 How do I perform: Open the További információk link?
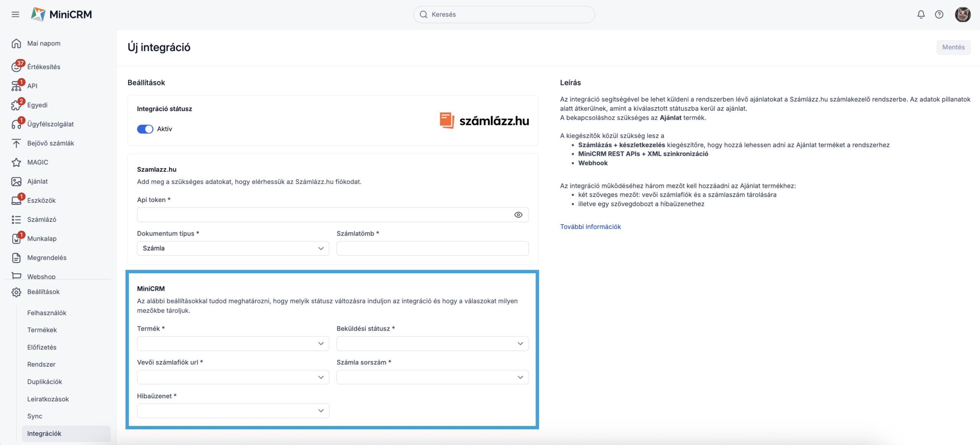[590, 227]
